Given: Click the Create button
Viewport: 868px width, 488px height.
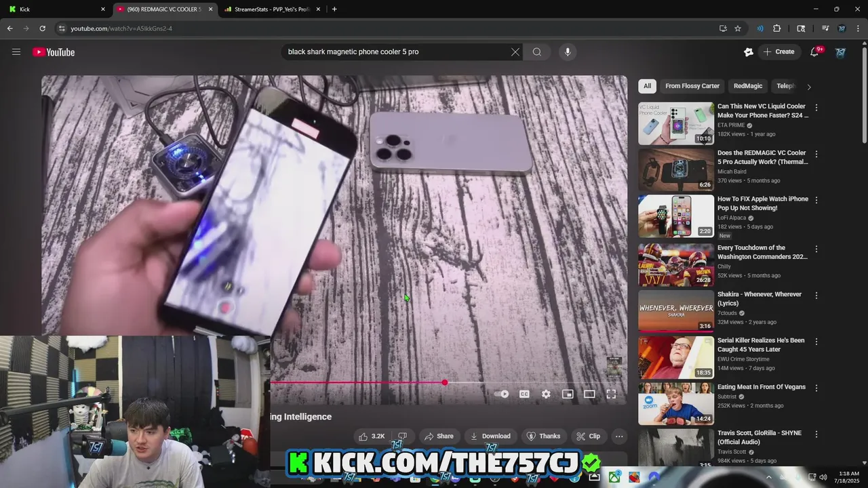Looking at the screenshot, I should pos(779,52).
